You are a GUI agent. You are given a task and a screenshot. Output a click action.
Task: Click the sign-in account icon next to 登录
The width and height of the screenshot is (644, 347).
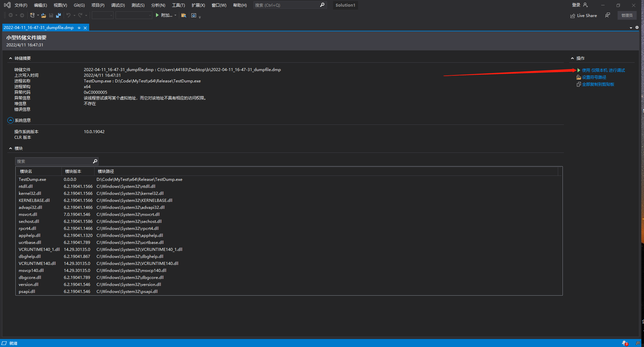(585, 5)
